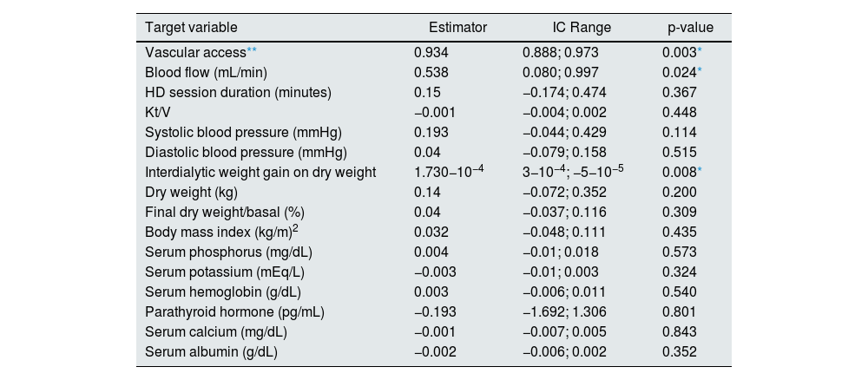
Task: Click the p-value column header
Action: (689, 28)
